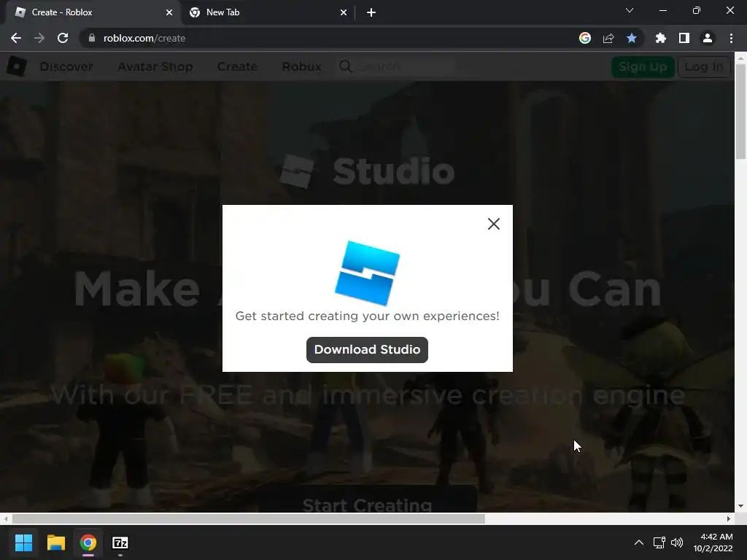
Task: Open the Avatar Shop menu item
Action: point(155,66)
